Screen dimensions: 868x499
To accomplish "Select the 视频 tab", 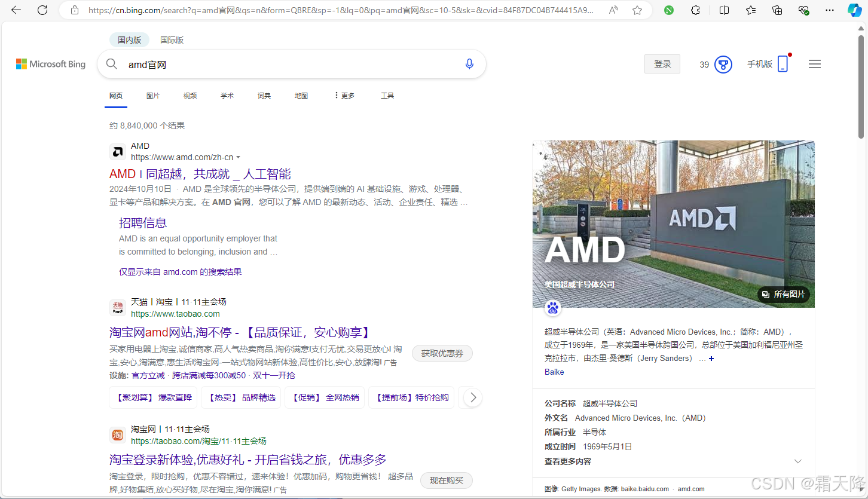I will click(190, 96).
